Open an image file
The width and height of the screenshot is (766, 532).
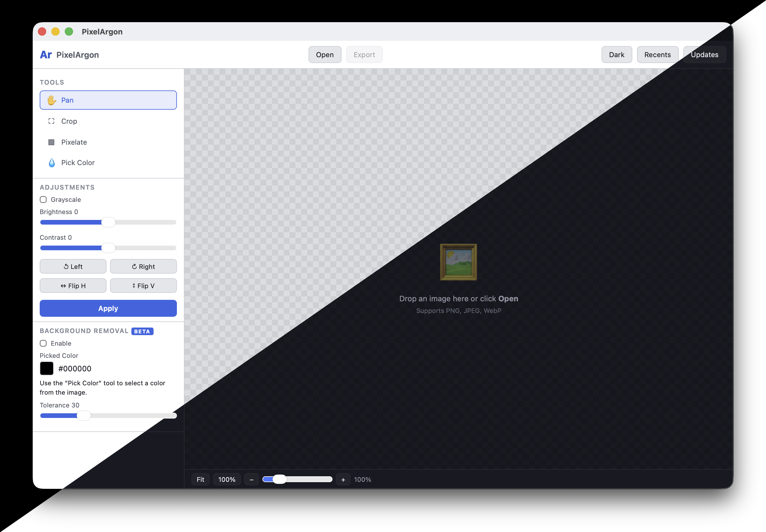click(325, 54)
